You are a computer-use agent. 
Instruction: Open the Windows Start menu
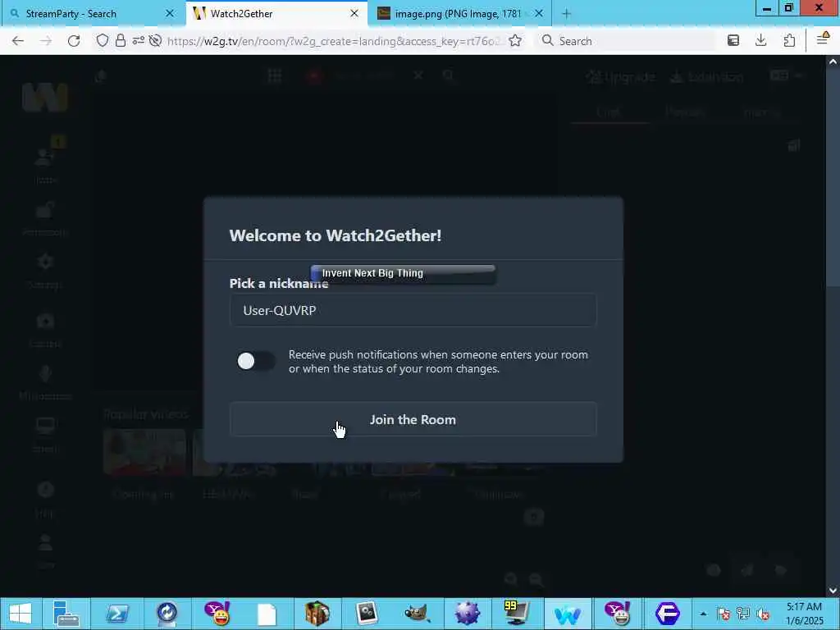(x=20, y=614)
